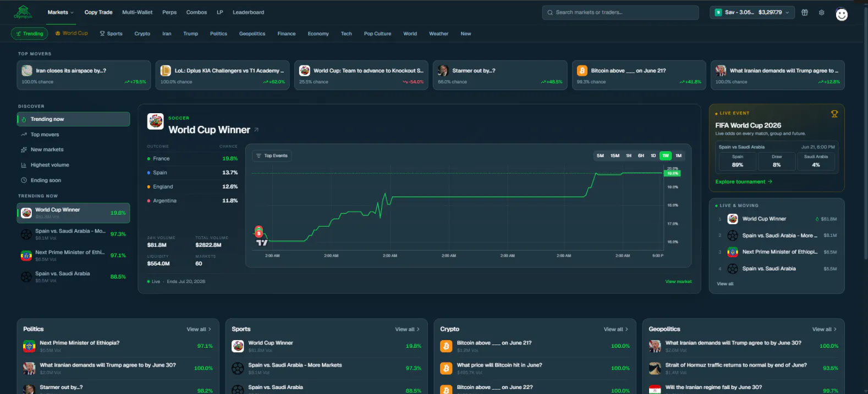Switch to the Pop Culture category tab
This screenshot has height=394, width=868.
tap(378, 34)
